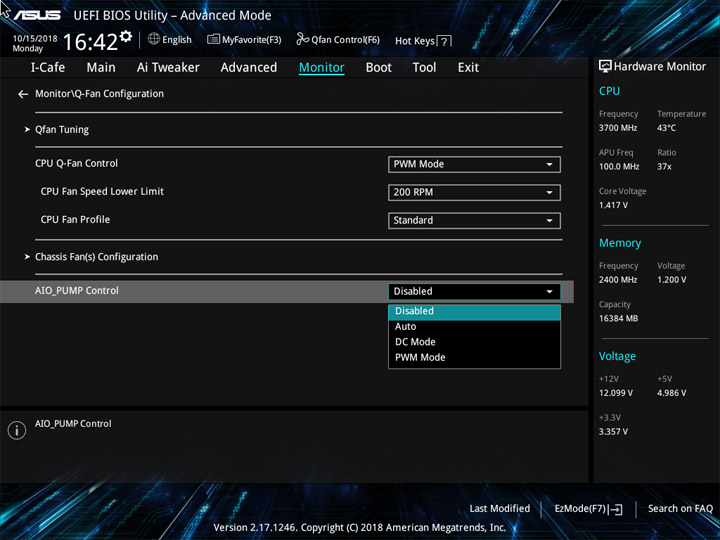Click the 2400 MHz memory frequency value

[x=618, y=280]
